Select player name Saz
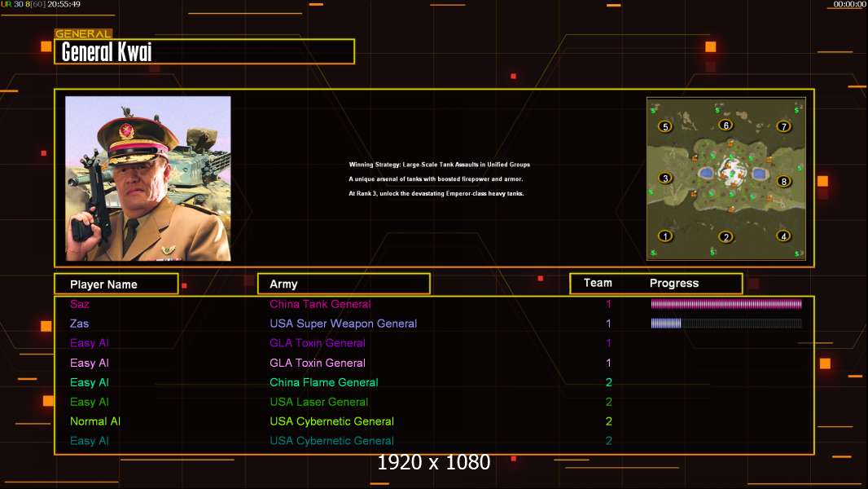The image size is (868, 489). tap(80, 304)
